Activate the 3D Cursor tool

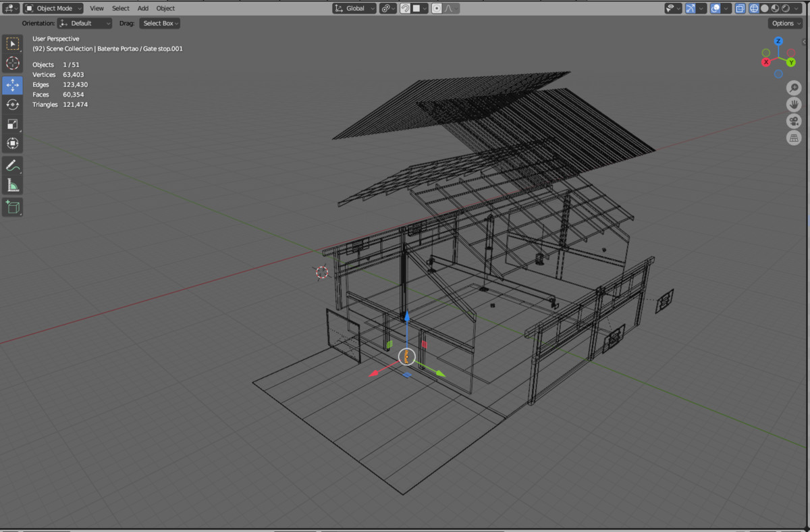12,63
